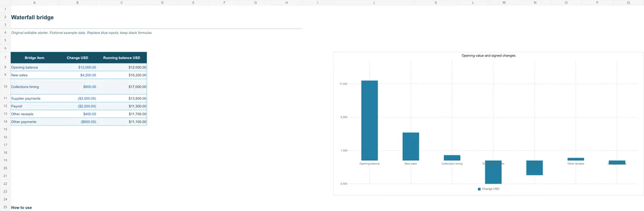Click the 'Change USD' legend color swatch
Screen dimensions: 644x211
[479, 189]
